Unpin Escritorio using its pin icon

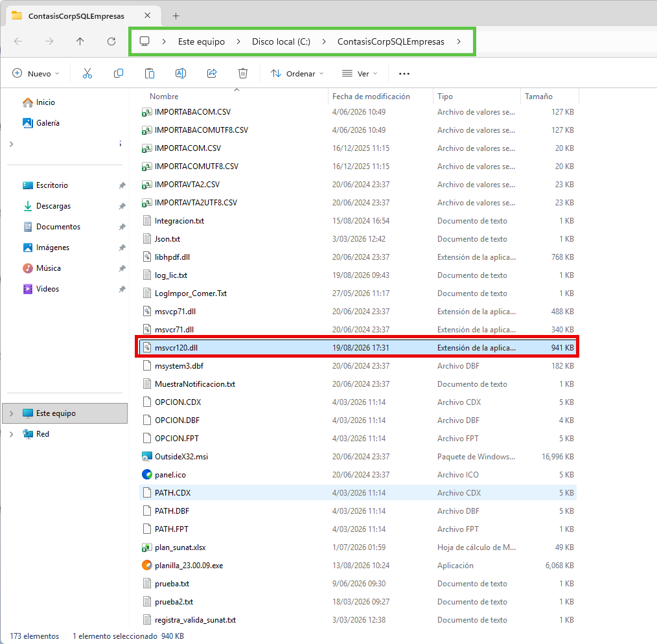(122, 185)
